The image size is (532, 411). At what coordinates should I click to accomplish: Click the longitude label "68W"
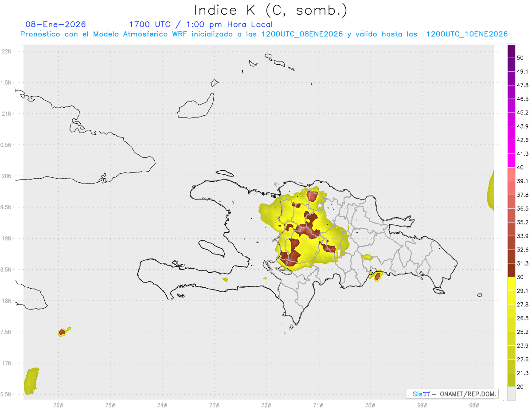pyautogui.click(x=473, y=405)
